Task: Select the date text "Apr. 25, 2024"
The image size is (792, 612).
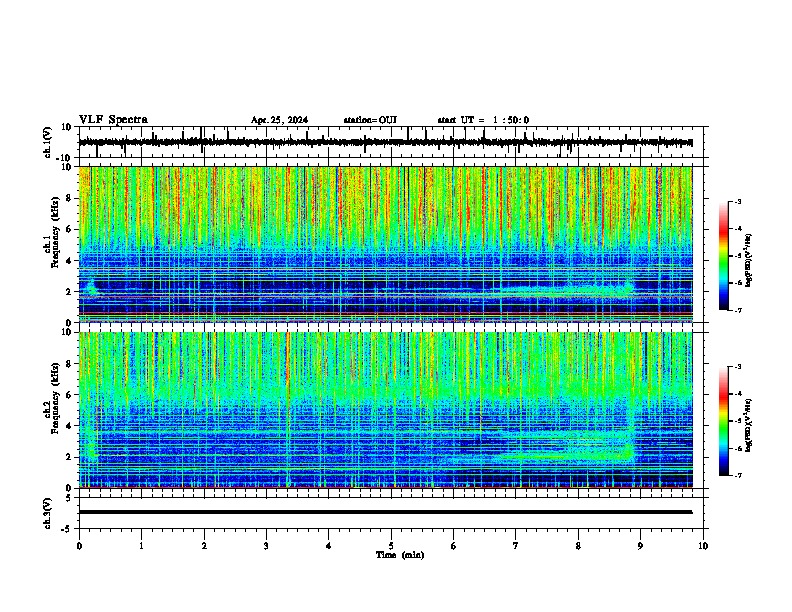Action: coord(279,120)
